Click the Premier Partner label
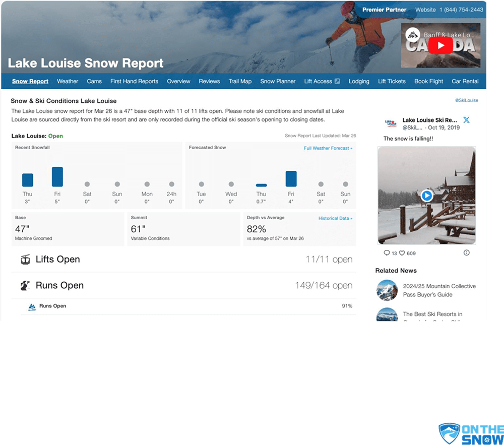This screenshot has width=504, height=445. coord(384,10)
